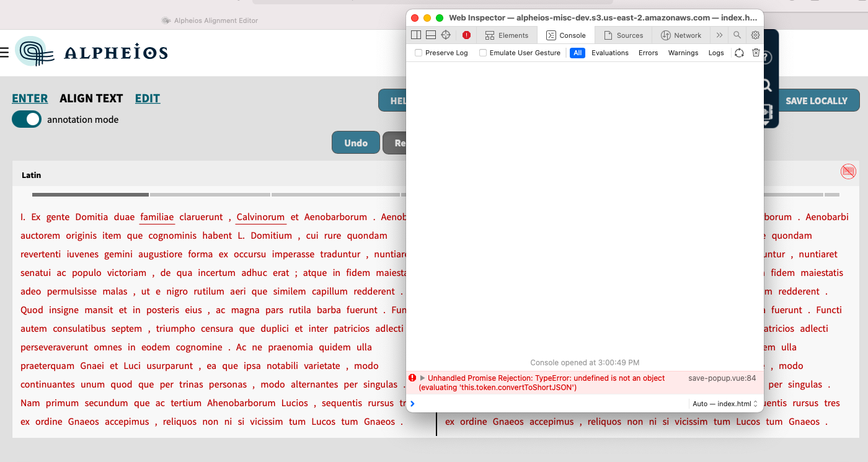Open the Web Inspector settings gear
Image resolution: width=868 pixels, height=462 pixels.
pos(755,35)
